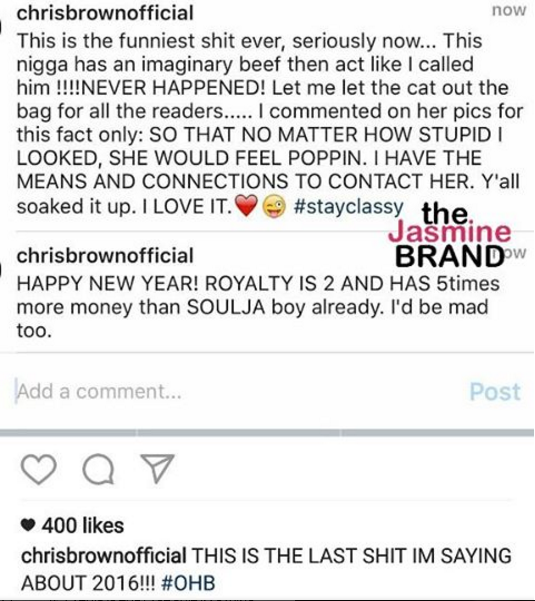This screenshot has height=601, width=535.
Task: Click theJasmineBRAND watermark logo
Action: [x=450, y=235]
